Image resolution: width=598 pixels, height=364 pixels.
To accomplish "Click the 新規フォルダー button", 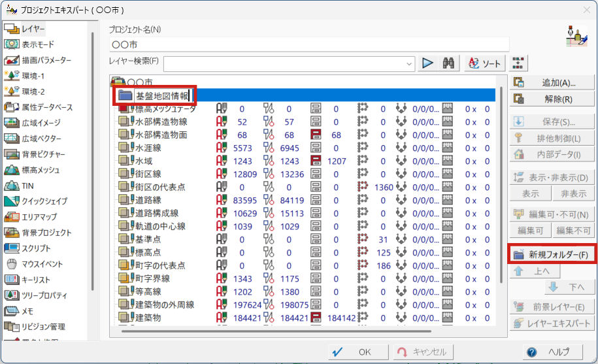I will point(552,254).
